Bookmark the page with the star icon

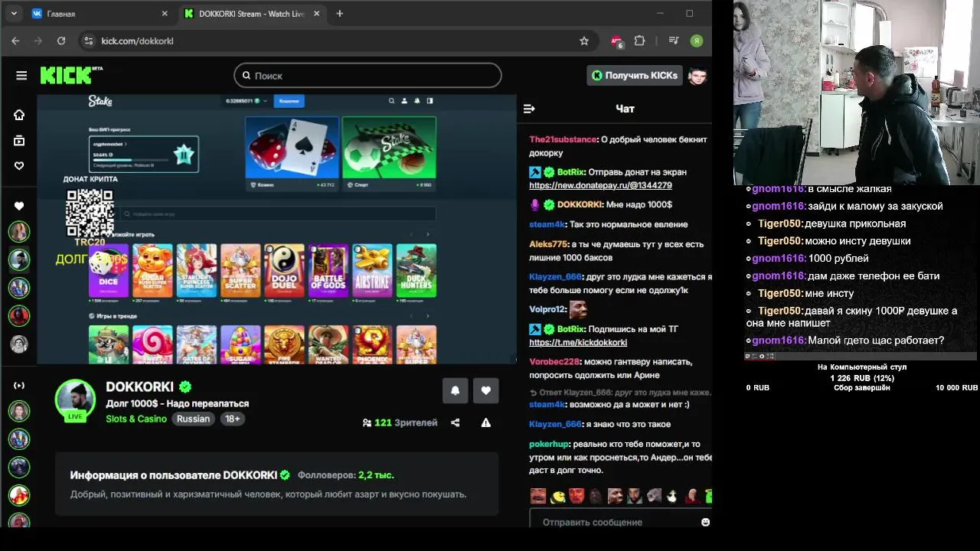[584, 41]
